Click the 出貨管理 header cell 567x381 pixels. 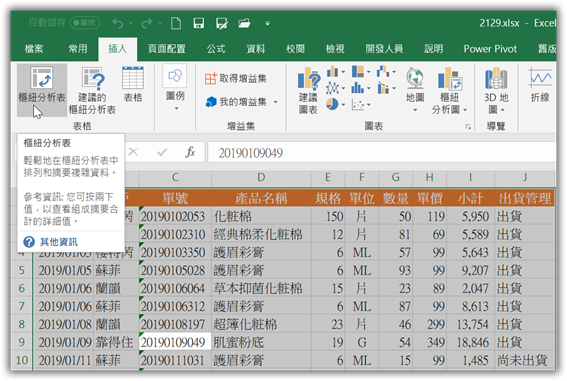[525, 198]
